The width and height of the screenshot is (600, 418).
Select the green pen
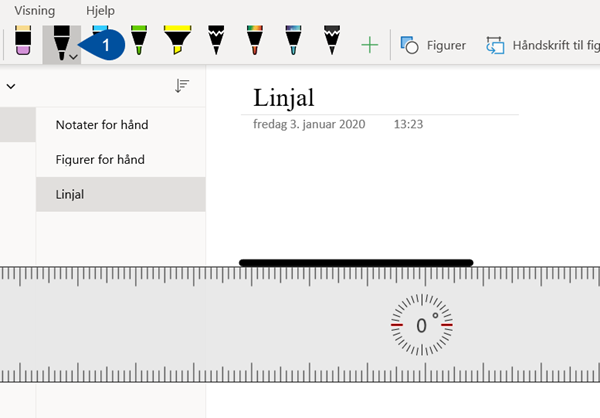click(x=139, y=40)
